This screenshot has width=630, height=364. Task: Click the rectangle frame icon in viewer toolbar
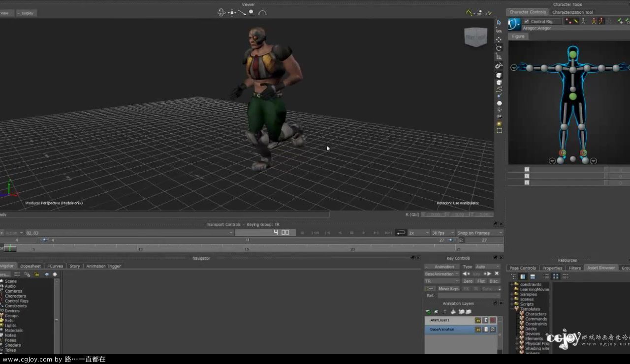click(x=499, y=131)
